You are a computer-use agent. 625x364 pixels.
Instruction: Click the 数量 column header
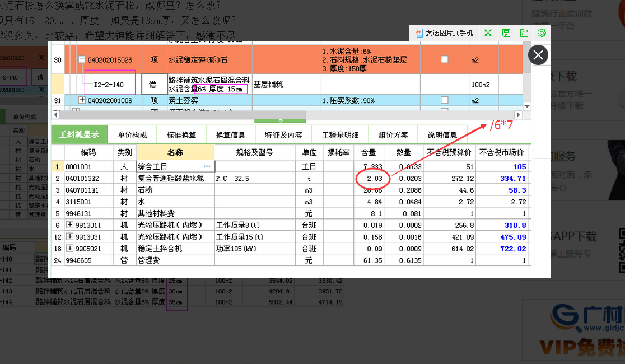pos(403,152)
